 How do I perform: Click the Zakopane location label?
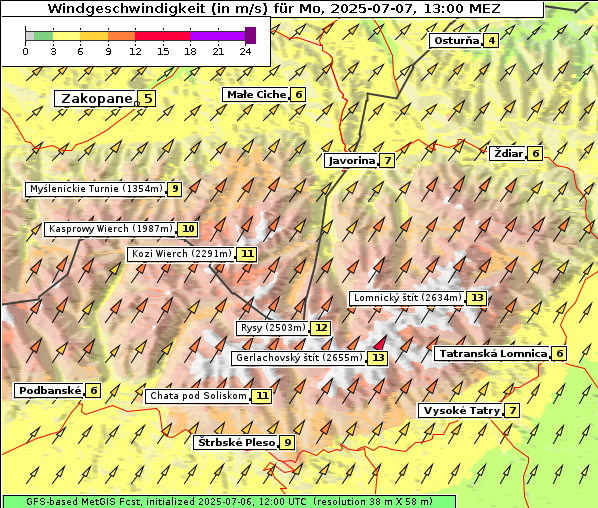(x=95, y=99)
